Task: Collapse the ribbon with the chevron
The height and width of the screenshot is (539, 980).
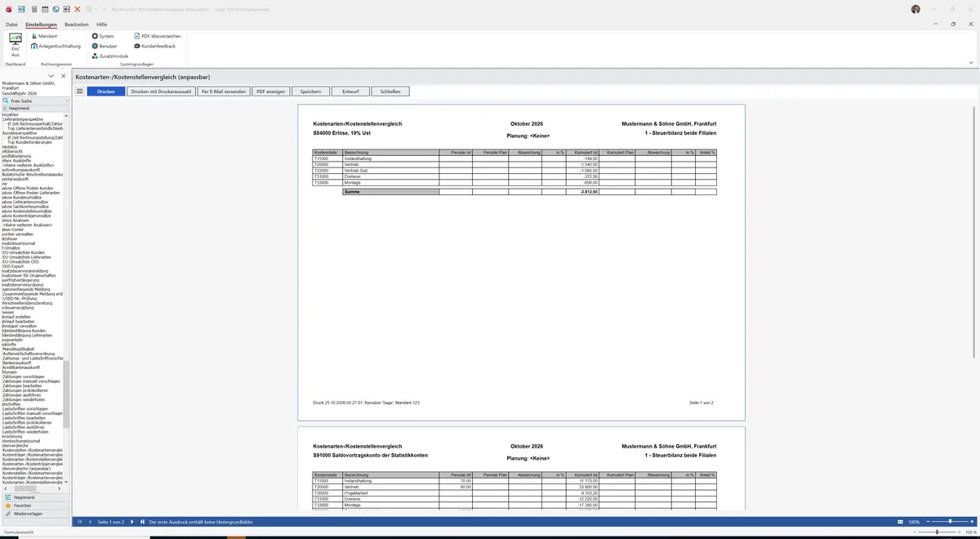Action: tap(971, 62)
